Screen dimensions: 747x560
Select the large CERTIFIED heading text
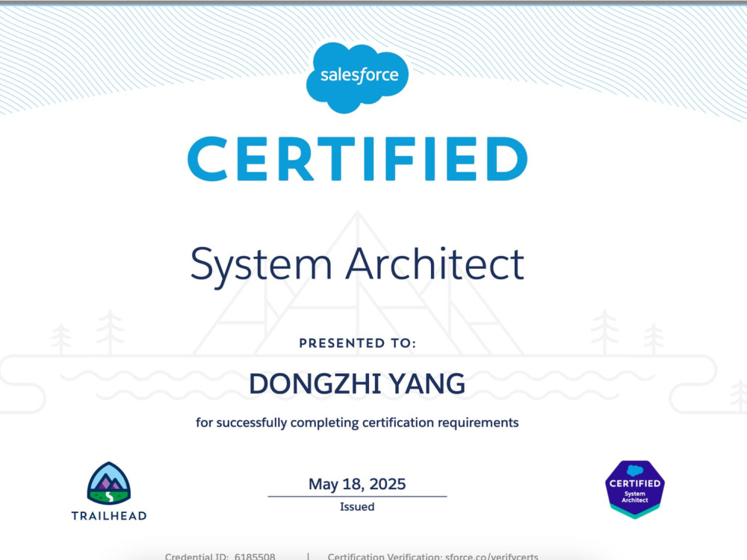tap(357, 159)
